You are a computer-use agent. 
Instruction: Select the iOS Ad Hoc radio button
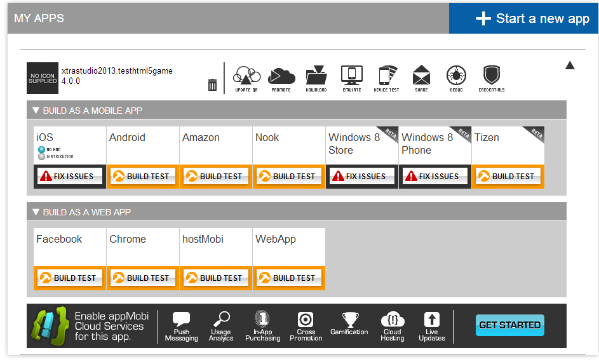[x=41, y=149]
